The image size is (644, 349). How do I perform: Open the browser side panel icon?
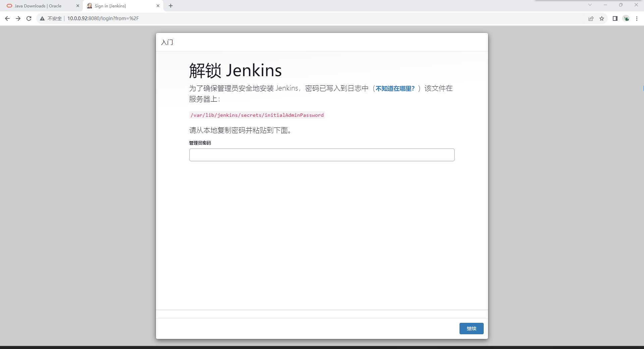pyautogui.click(x=615, y=18)
